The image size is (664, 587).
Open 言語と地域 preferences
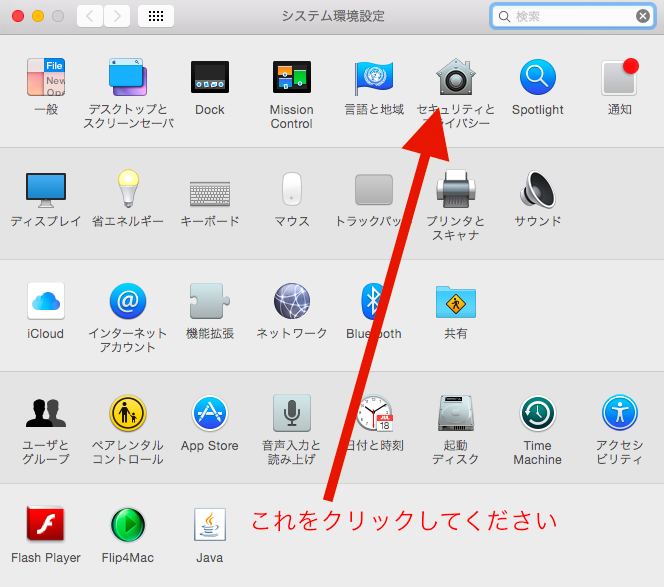click(374, 77)
